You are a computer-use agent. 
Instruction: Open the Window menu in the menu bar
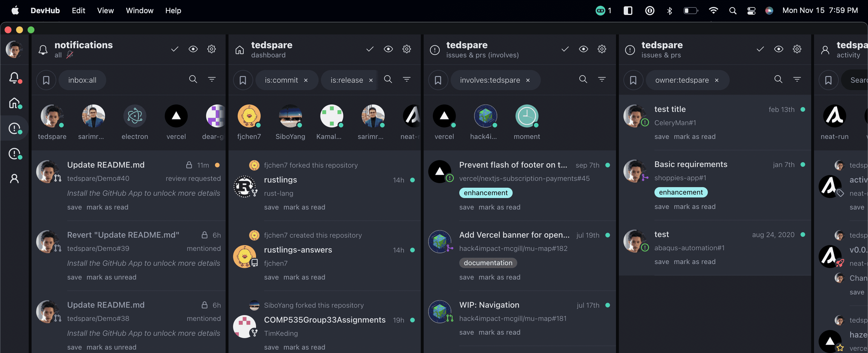pos(139,10)
